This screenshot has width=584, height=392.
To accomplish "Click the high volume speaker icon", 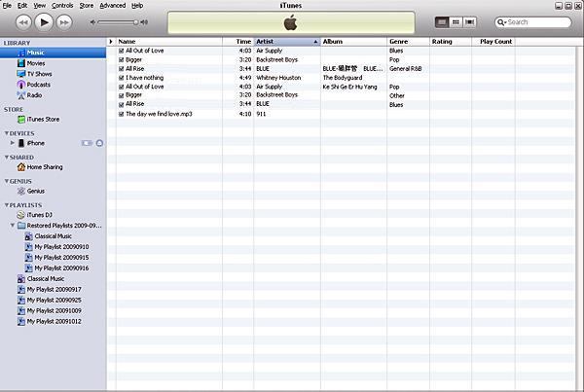I will click(144, 22).
